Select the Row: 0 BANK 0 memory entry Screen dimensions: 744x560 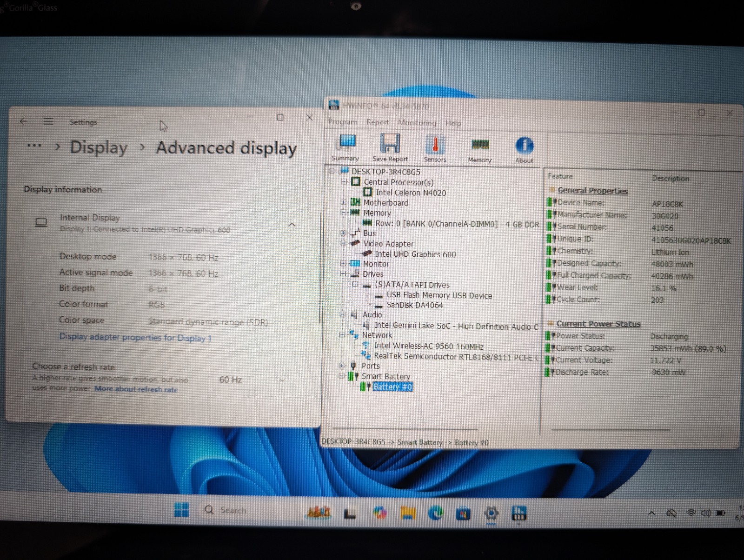click(x=457, y=224)
